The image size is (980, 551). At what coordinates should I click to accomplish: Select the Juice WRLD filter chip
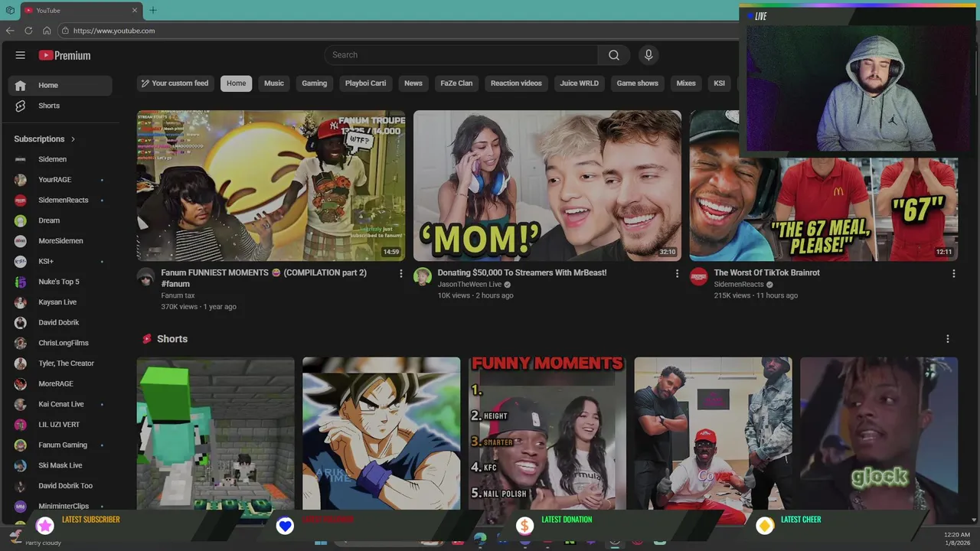point(580,83)
